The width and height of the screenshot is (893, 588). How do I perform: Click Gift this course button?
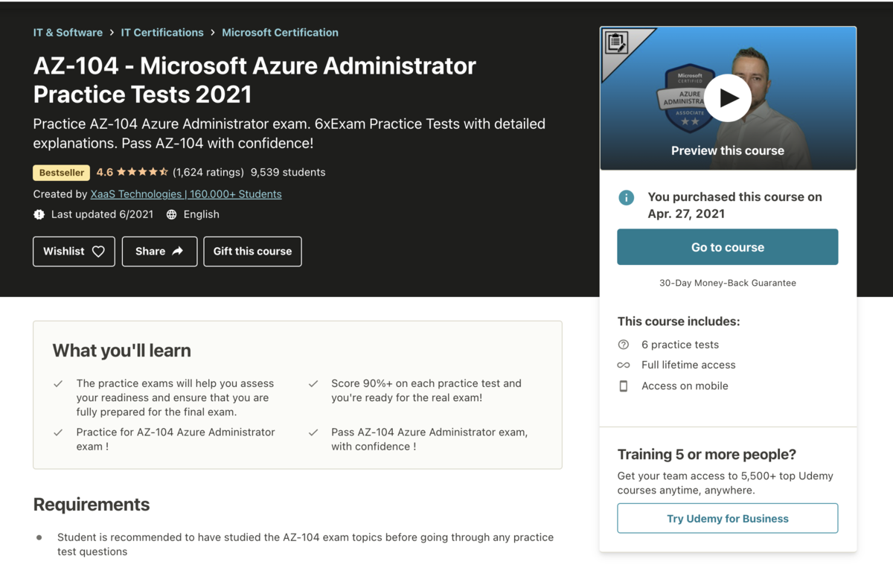pyautogui.click(x=252, y=252)
